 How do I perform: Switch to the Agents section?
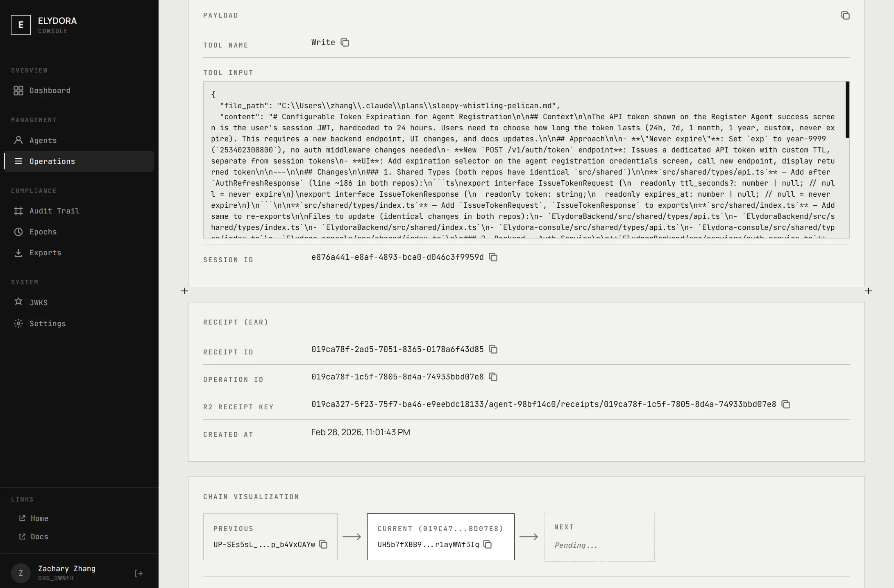point(43,140)
